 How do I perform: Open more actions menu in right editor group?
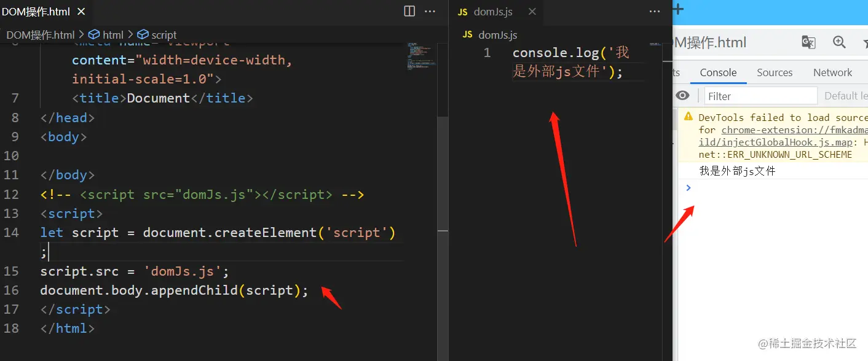point(656,11)
